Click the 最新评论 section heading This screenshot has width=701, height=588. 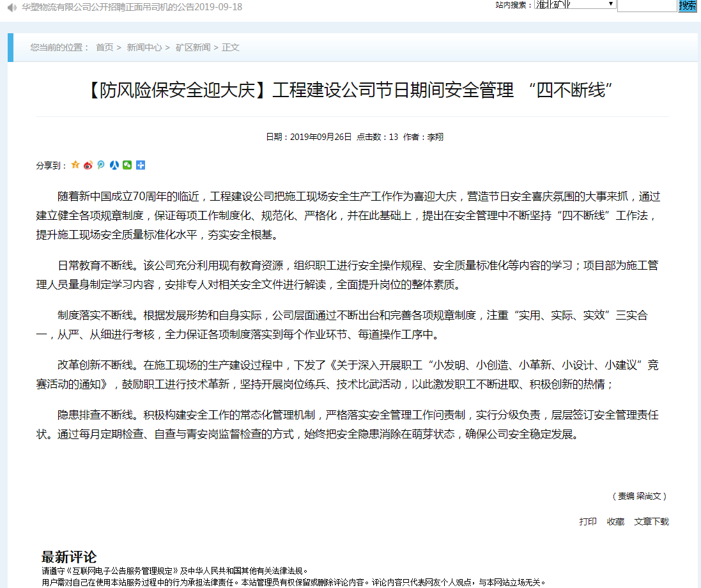pyautogui.click(x=69, y=557)
